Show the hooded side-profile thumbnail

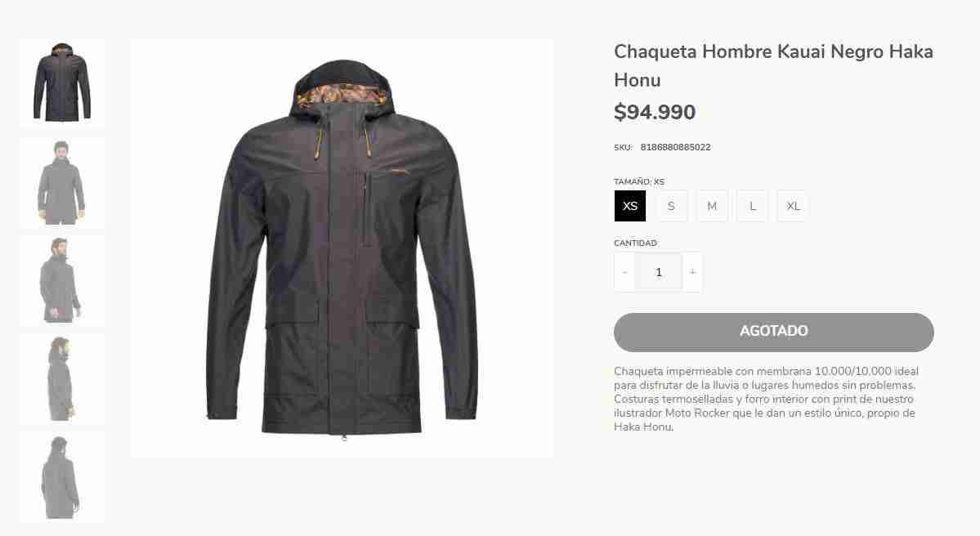62,378
